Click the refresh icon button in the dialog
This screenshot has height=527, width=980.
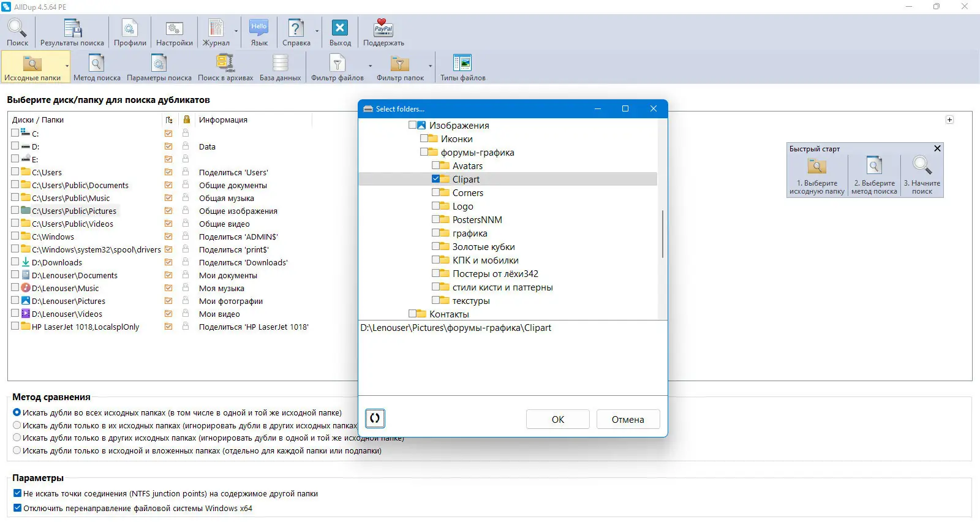375,418
